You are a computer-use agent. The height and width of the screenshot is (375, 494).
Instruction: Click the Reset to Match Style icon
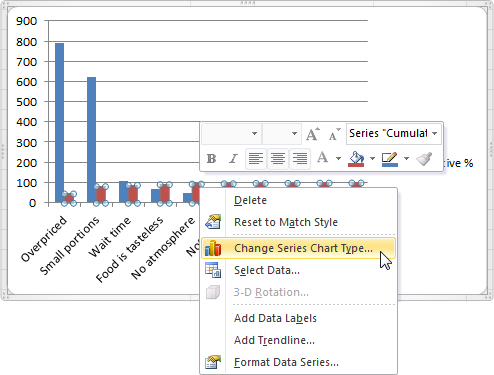[x=213, y=222]
